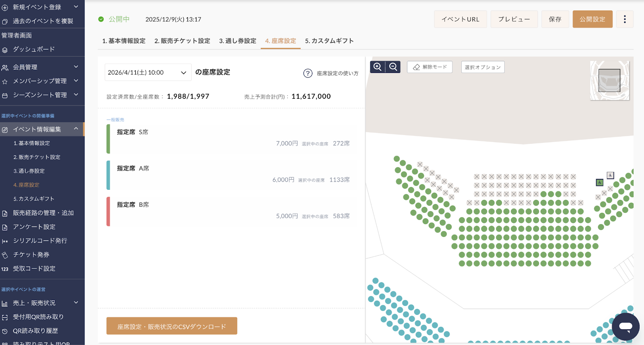The image size is (644, 345).
Task: Click the three-dot more options icon
Action: tap(625, 19)
